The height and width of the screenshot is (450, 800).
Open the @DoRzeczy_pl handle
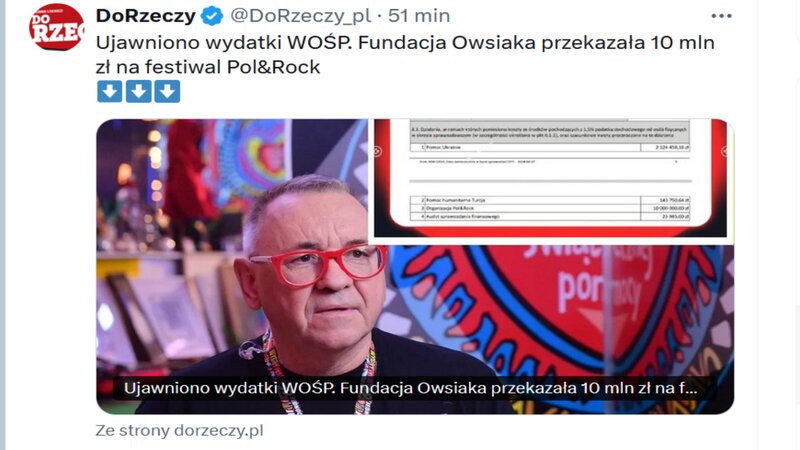point(301,16)
